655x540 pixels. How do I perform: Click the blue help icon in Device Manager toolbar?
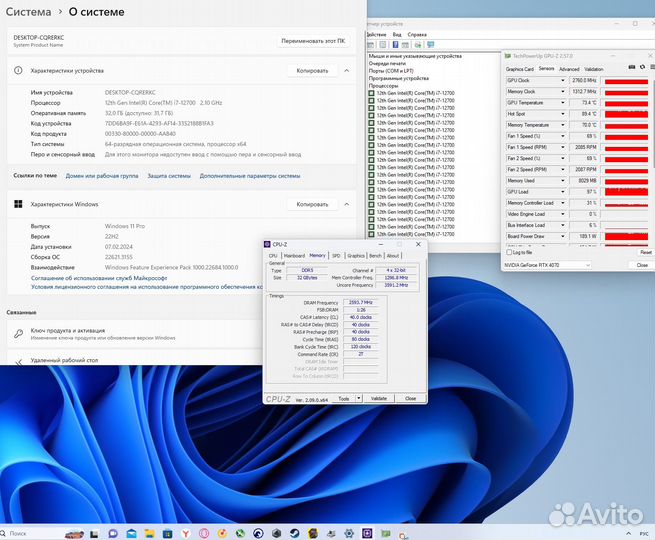tap(395, 45)
